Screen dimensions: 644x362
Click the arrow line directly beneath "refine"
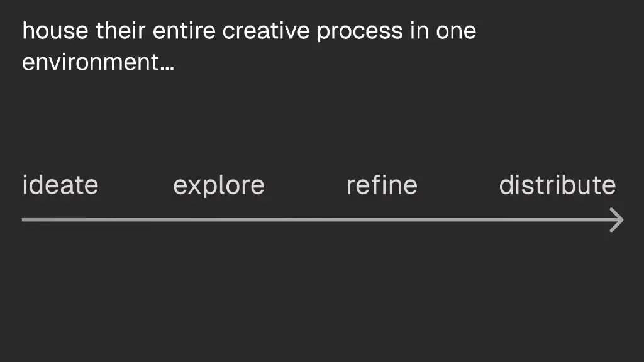[382, 220]
